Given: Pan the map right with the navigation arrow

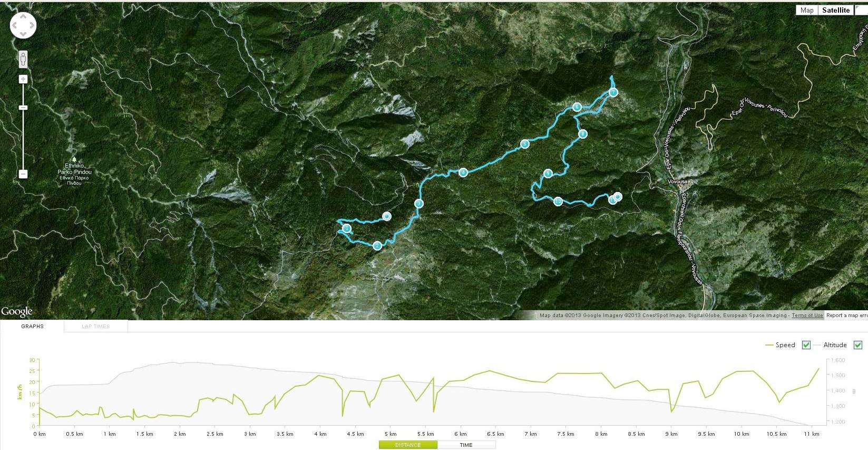Looking at the screenshot, I should 32,25.
